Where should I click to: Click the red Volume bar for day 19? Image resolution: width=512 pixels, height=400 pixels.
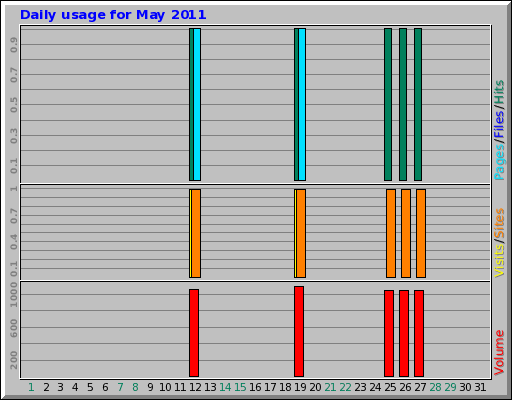[x=299, y=331]
